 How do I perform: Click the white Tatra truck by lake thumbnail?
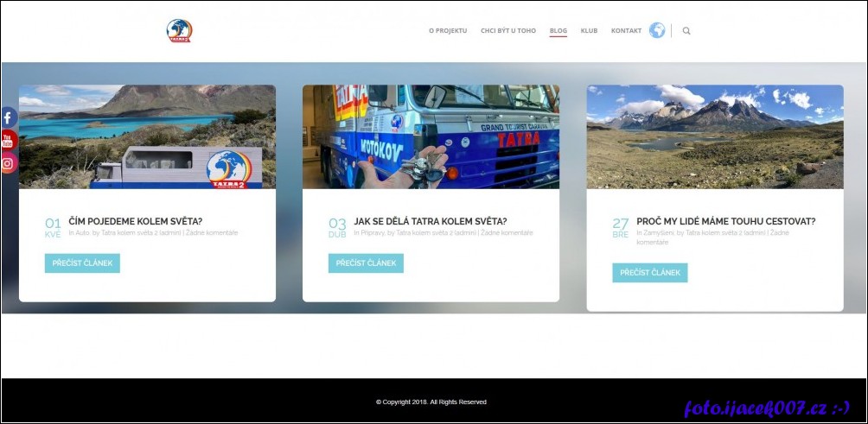tap(147, 136)
